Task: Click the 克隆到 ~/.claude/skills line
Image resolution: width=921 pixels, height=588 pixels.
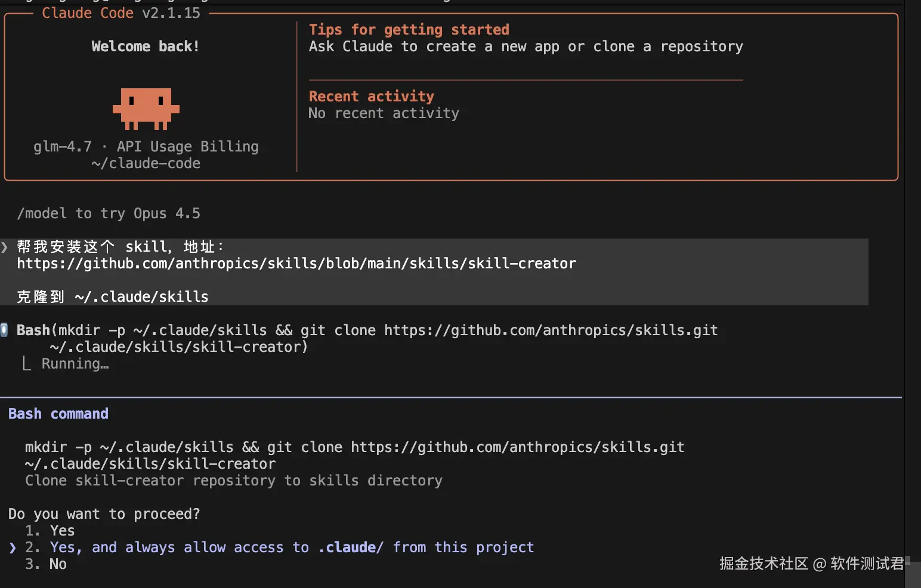Action: pyautogui.click(x=113, y=297)
